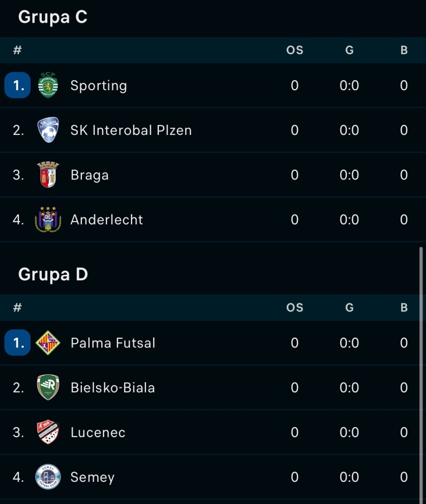Tap the Sporting club crest icon
Screen dimensions: 426x504
pyautogui.click(x=48, y=85)
